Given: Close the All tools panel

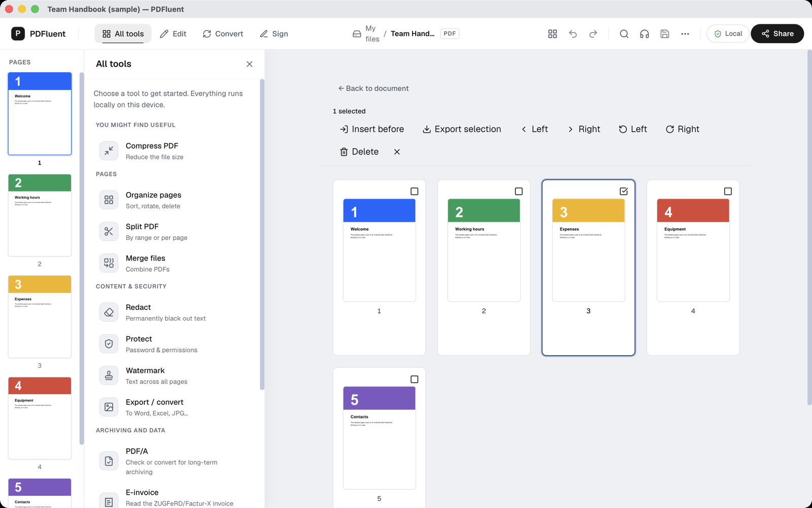Looking at the screenshot, I should coord(249,64).
